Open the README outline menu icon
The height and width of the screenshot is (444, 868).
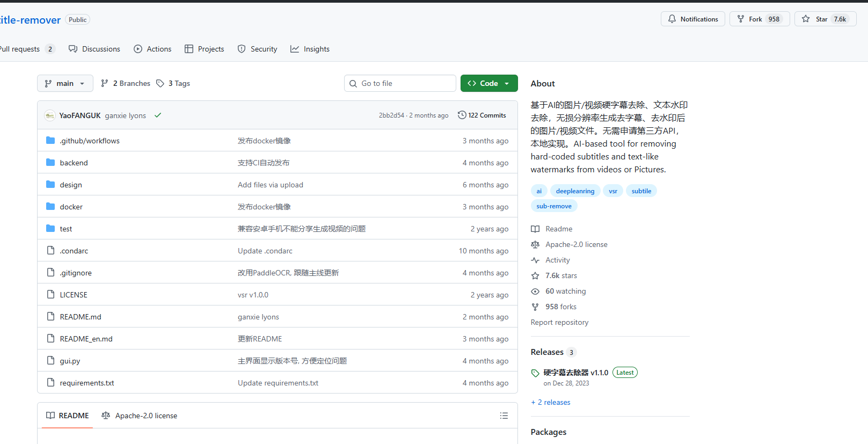pos(504,416)
